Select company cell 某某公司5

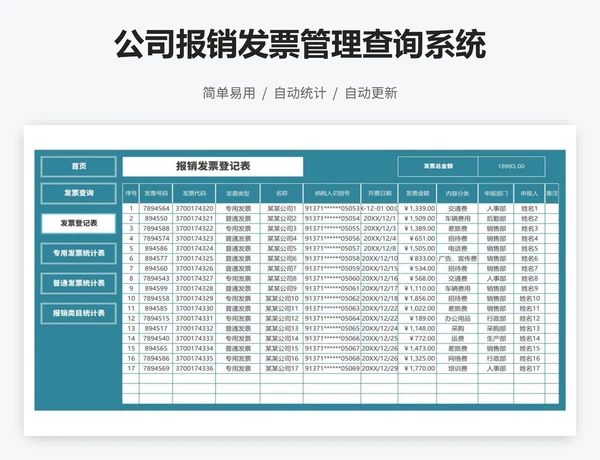282,248
